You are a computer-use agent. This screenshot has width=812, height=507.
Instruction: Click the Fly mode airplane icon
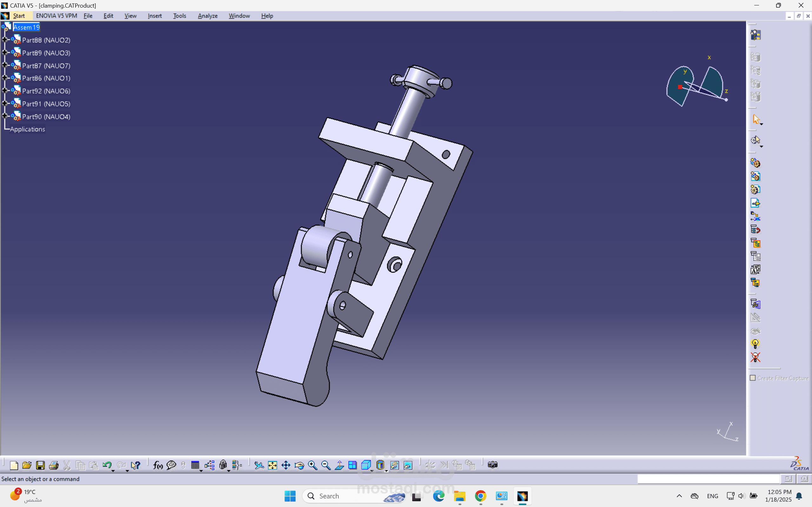259,465
